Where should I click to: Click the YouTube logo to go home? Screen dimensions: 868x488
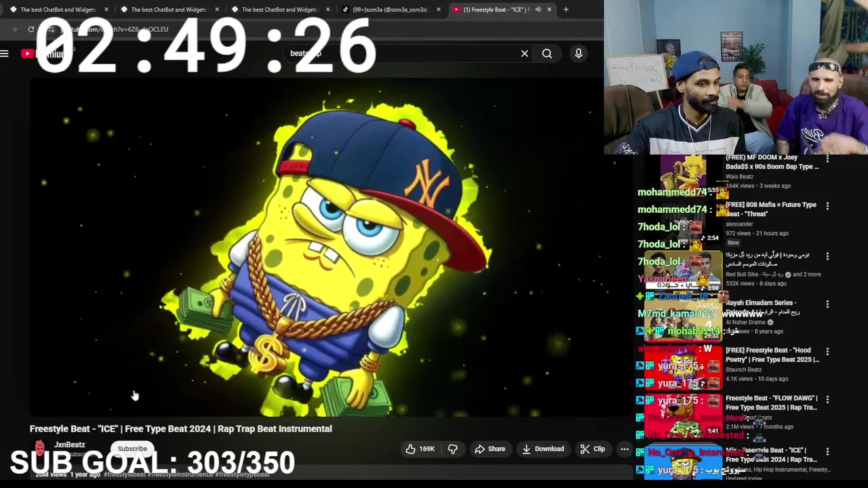pos(42,54)
